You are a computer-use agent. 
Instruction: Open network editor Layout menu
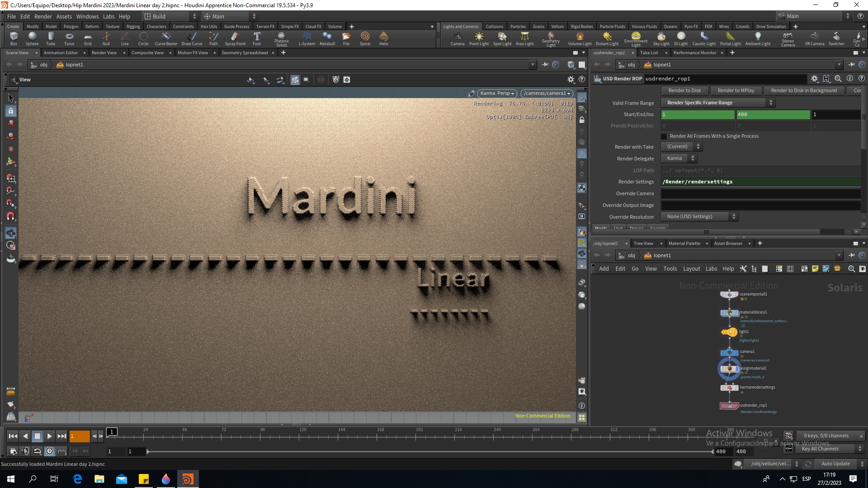click(691, 269)
